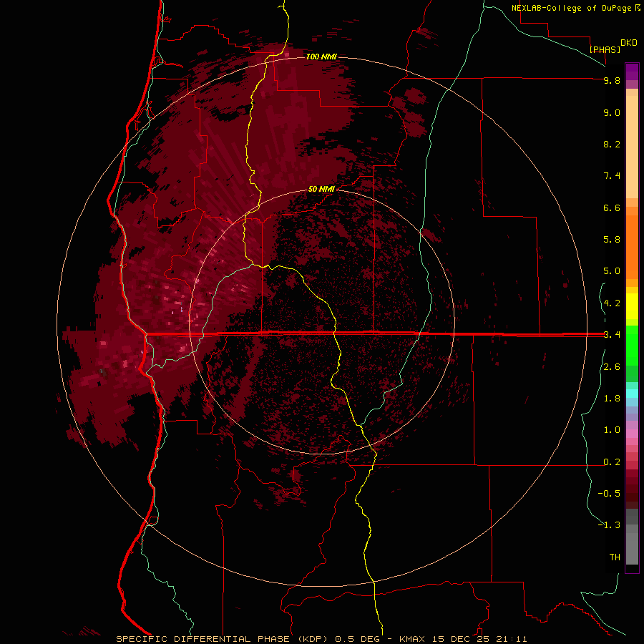Pick the purple band atop the color bar

click(632, 72)
